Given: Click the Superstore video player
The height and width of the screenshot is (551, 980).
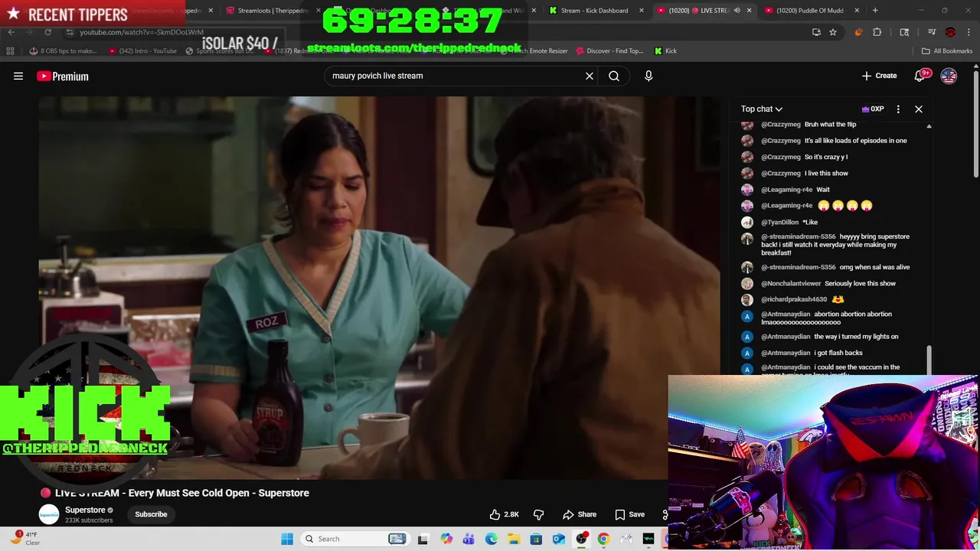Looking at the screenshot, I should 380,288.
